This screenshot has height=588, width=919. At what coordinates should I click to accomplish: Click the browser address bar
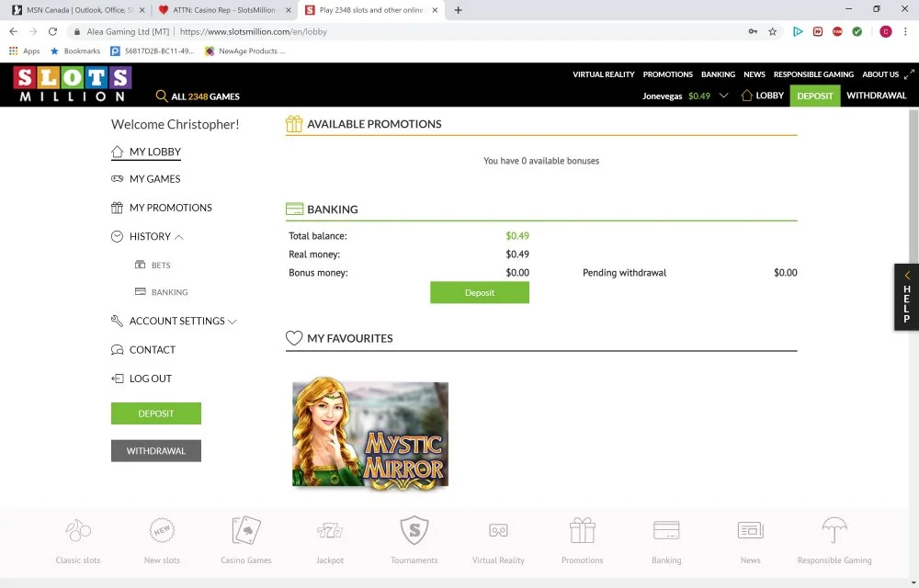410,31
